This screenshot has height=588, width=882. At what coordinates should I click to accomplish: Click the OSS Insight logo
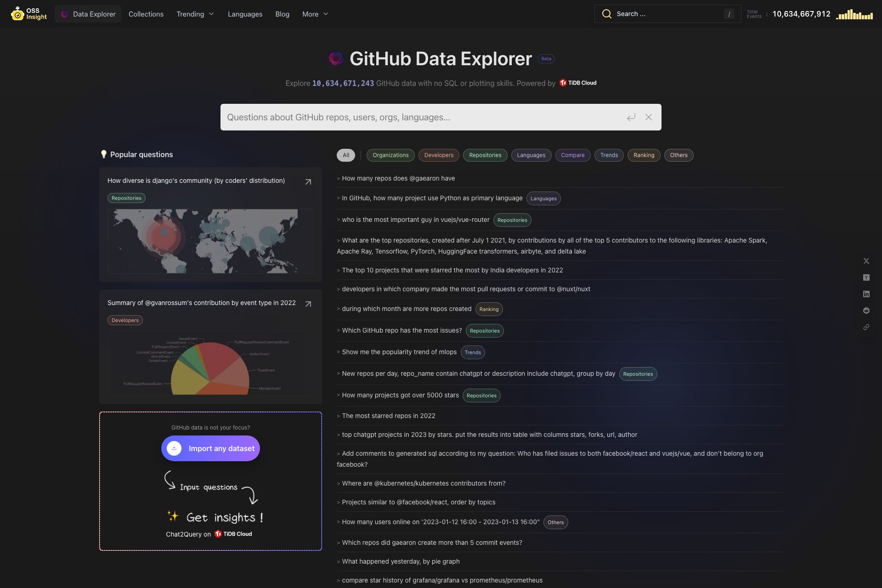coord(28,13)
